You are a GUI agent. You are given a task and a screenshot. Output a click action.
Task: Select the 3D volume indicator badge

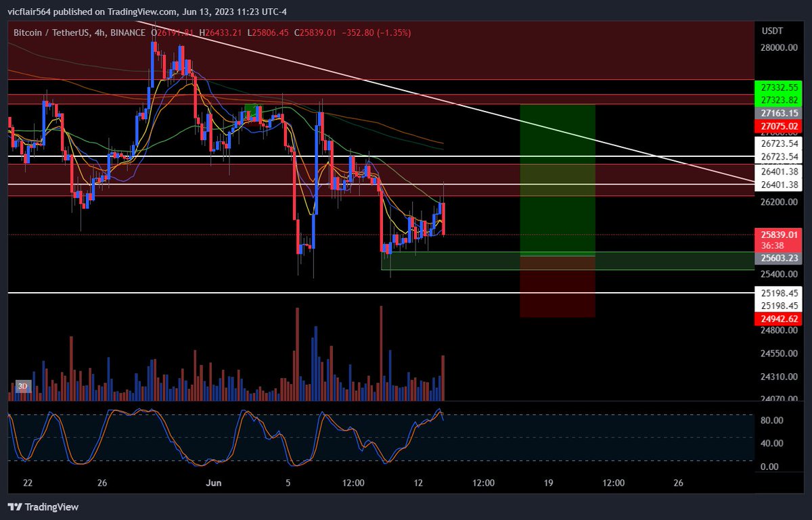click(x=24, y=386)
